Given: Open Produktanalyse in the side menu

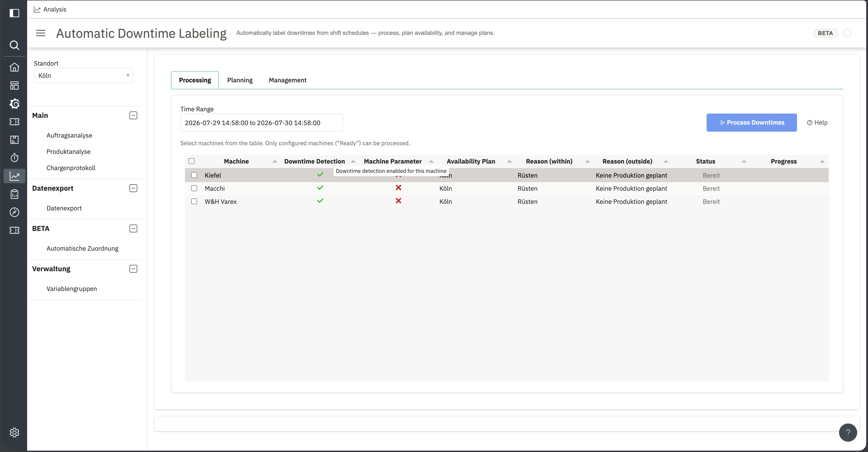Looking at the screenshot, I should (x=68, y=152).
